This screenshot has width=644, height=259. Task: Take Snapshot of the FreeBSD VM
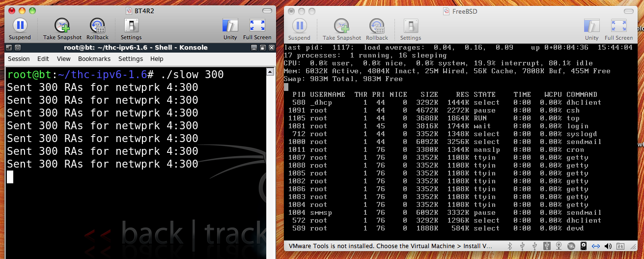point(342,29)
